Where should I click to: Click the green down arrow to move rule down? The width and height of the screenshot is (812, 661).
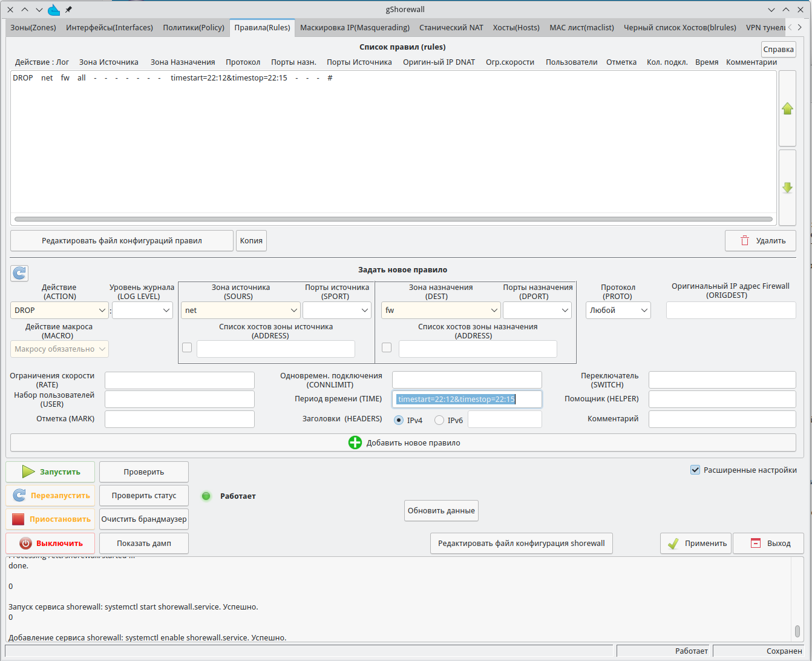pos(787,188)
